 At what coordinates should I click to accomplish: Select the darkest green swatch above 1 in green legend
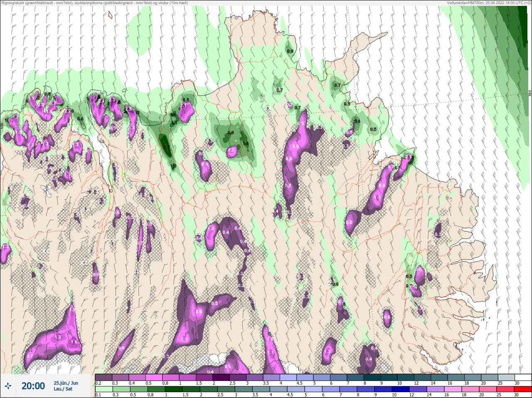[174, 389]
